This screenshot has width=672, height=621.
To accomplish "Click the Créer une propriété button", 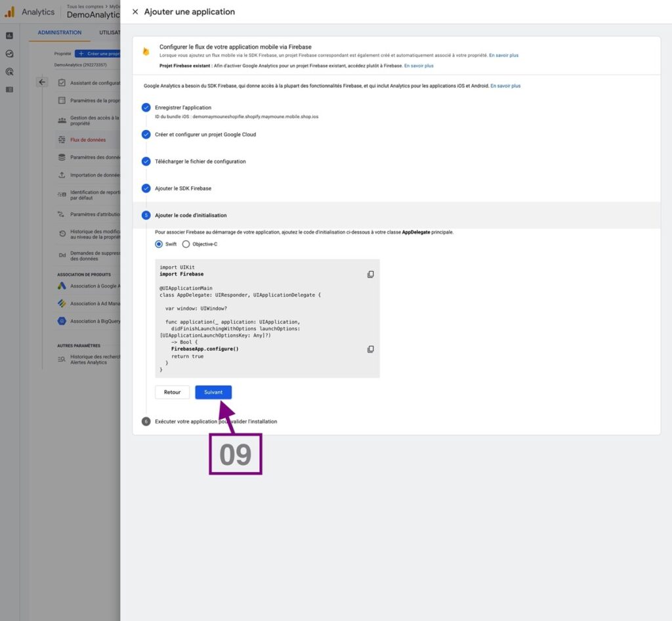I will click(x=98, y=54).
